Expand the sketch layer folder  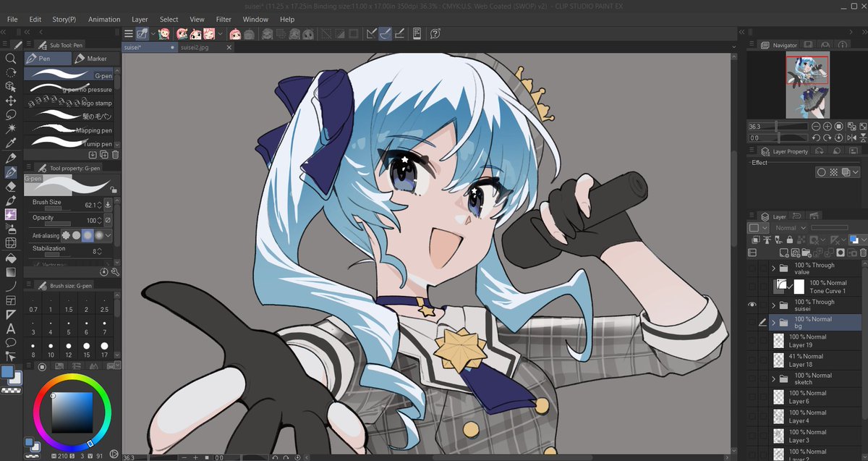(x=774, y=378)
